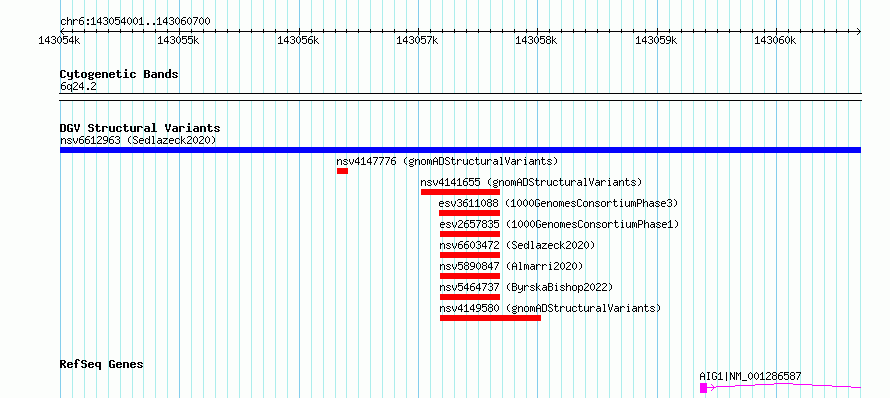Open the nsv4149580 variant link
Image resolution: width=890 pixels, height=398 pixels.
coord(551,308)
